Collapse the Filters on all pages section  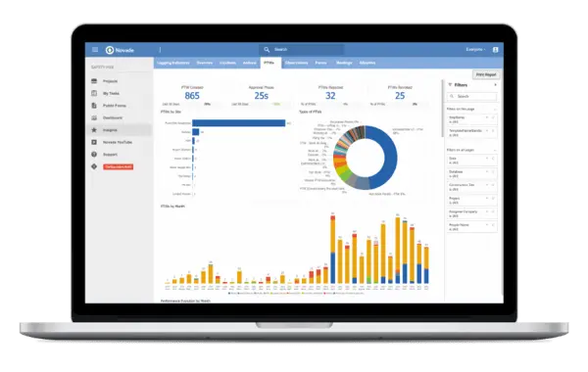point(495,150)
